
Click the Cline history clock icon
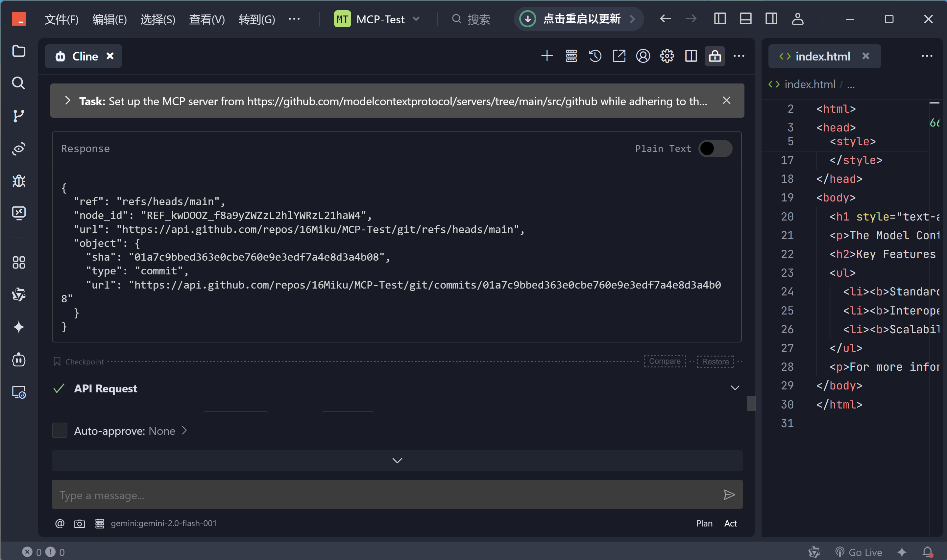(595, 56)
